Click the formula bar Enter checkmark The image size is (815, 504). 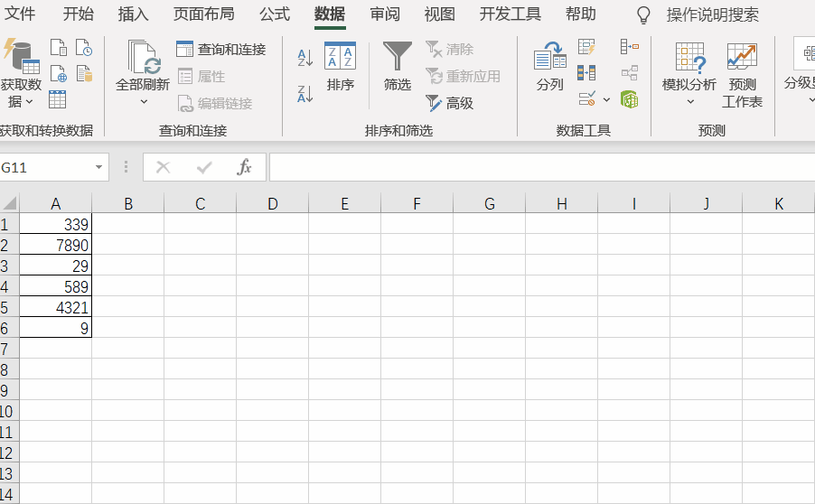[204, 167]
